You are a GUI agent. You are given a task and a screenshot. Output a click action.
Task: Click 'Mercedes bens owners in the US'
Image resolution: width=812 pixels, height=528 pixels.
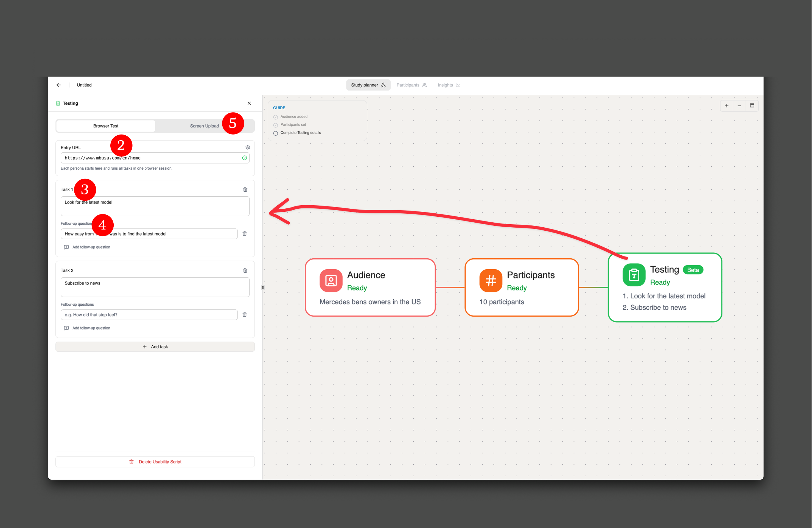point(370,302)
